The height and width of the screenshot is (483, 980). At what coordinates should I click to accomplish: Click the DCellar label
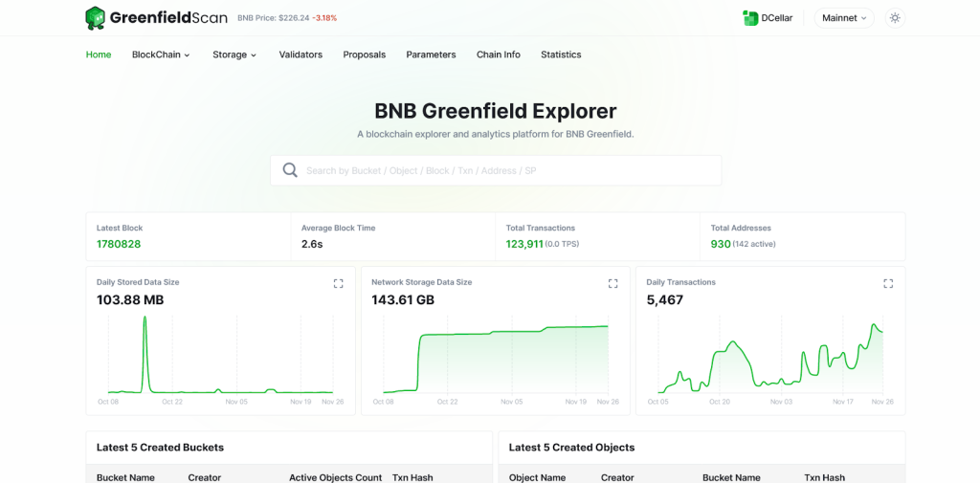[x=777, y=18]
